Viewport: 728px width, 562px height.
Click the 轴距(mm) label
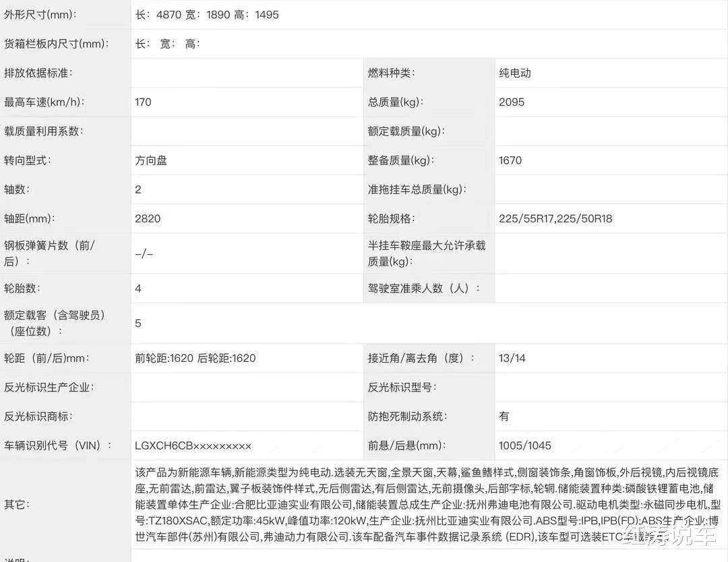29,218
